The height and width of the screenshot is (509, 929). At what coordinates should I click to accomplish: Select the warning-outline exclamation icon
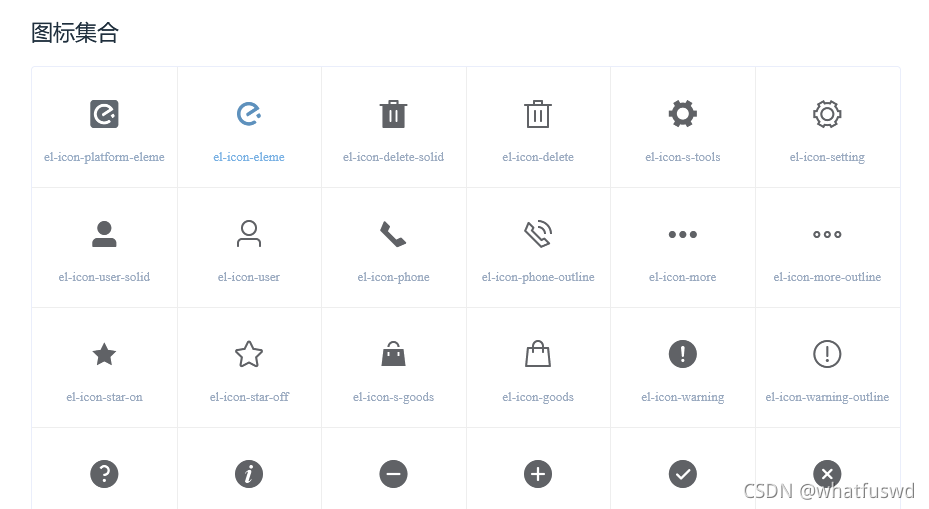tap(827, 354)
